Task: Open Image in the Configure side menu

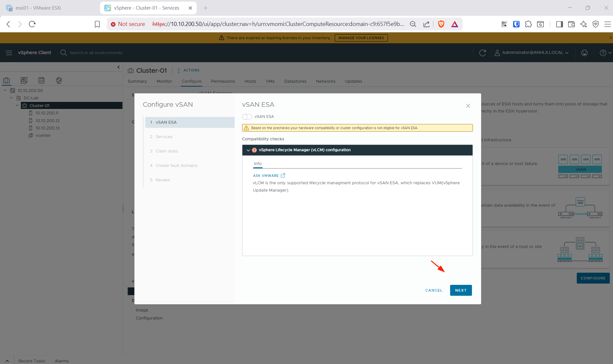Action: tap(142, 310)
